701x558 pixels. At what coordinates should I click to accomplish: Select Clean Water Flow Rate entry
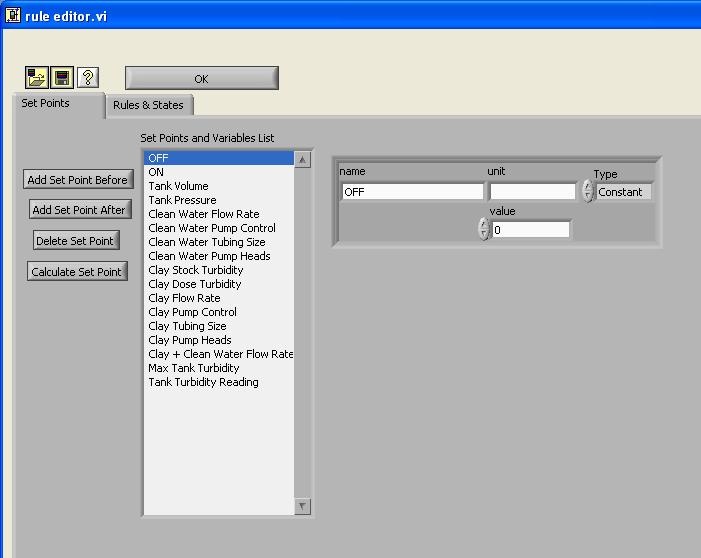coord(219,214)
